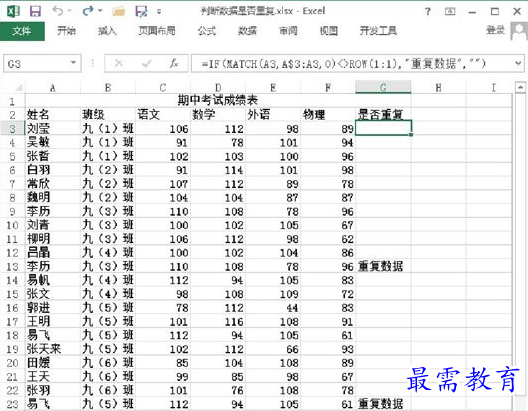Click the fill handle of cell G3

pos(411,135)
